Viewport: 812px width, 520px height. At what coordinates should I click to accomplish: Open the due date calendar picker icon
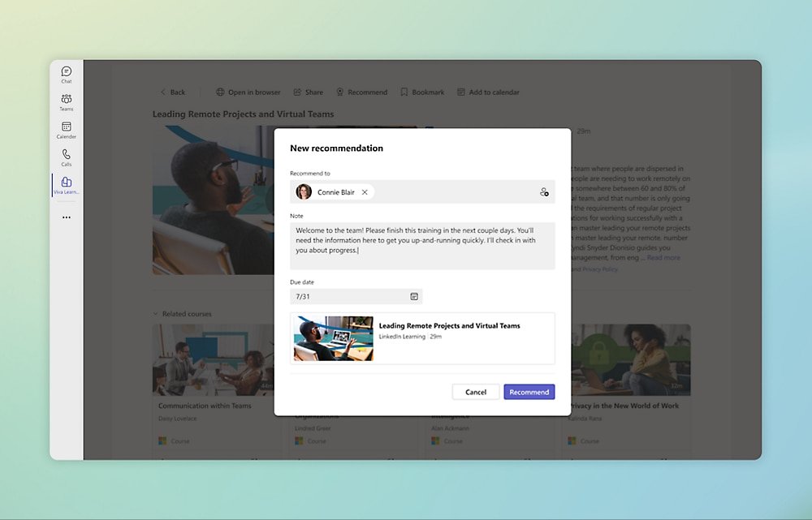tap(414, 297)
